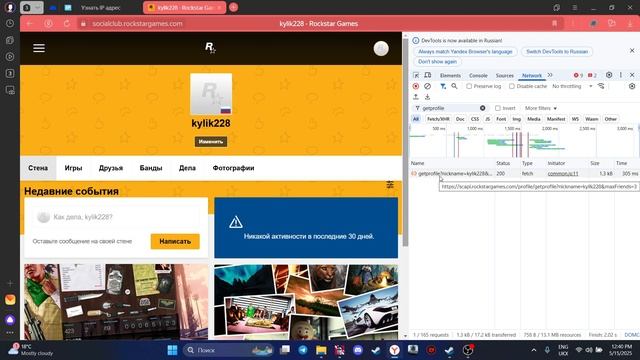Click the red error count badge
Viewport: 640px width, 360px height.
coord(578,76)
